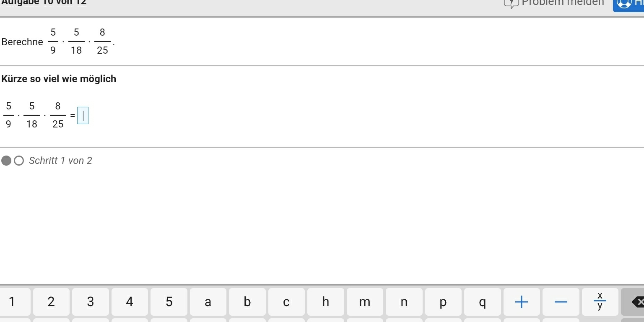644x322 pixels.
Task: Click the fraction x over y key
Action: point(600,302)
